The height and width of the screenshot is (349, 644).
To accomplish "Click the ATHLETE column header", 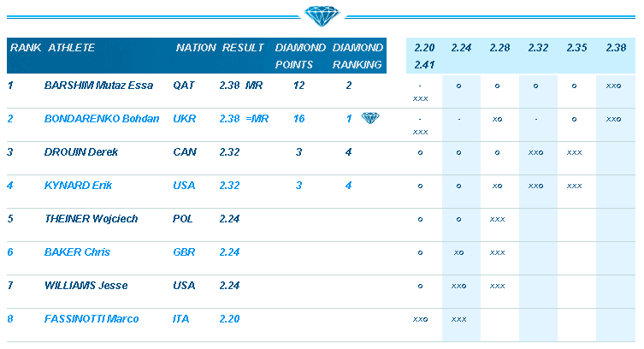I will tap(72, 48).
